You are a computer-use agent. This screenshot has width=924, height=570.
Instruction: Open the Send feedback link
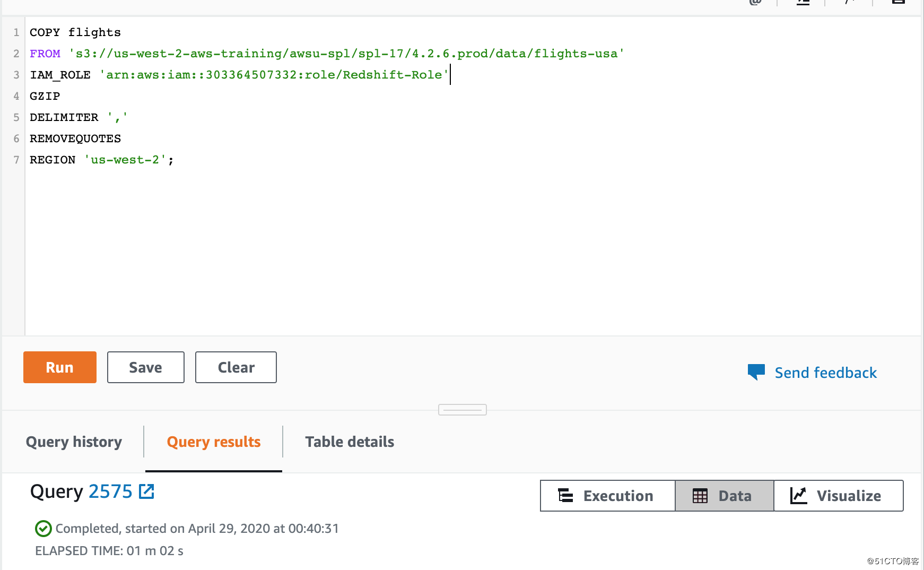[x=825, y=373]
